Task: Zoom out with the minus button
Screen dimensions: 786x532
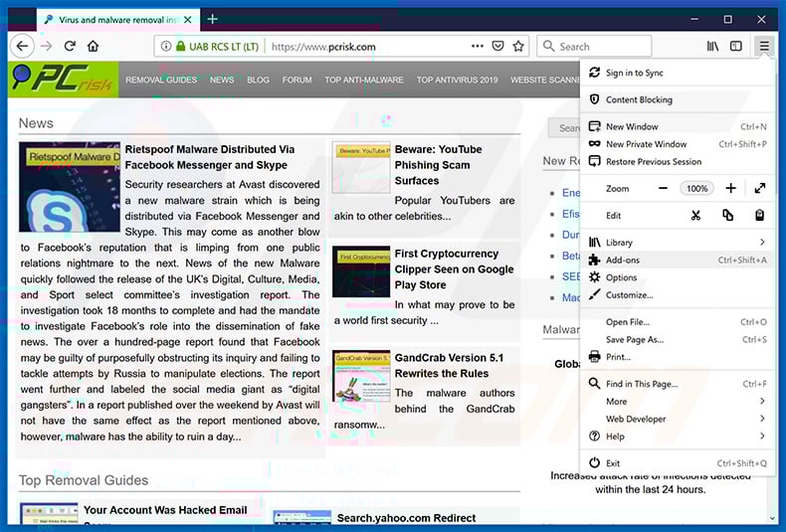Action: (663, 188)
